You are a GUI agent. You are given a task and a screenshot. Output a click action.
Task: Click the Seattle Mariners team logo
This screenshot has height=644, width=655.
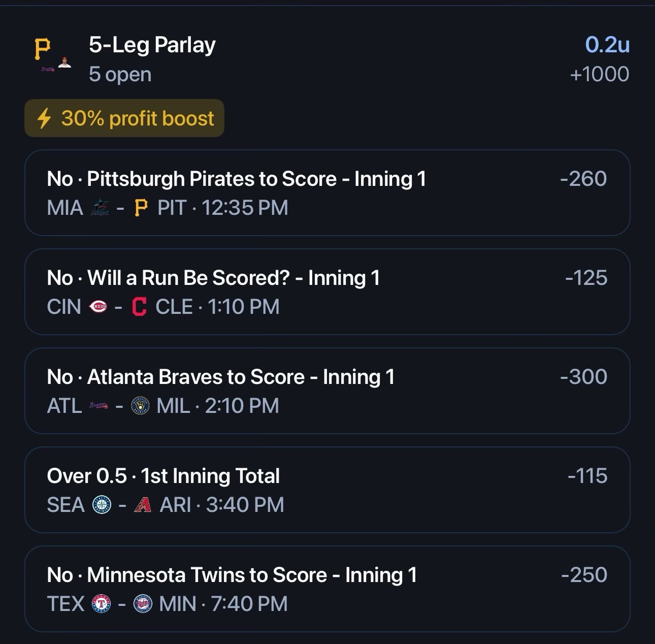(102, 505)
